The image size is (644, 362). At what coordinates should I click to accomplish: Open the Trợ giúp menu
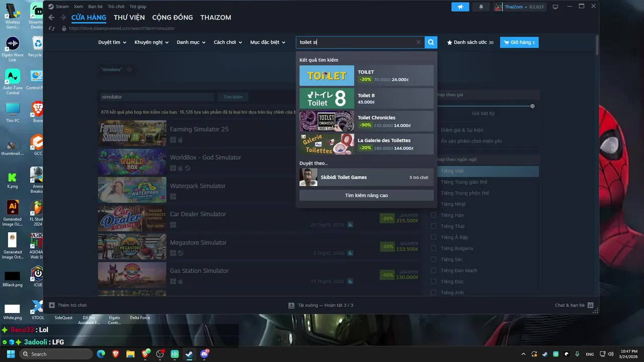(138, 7)
